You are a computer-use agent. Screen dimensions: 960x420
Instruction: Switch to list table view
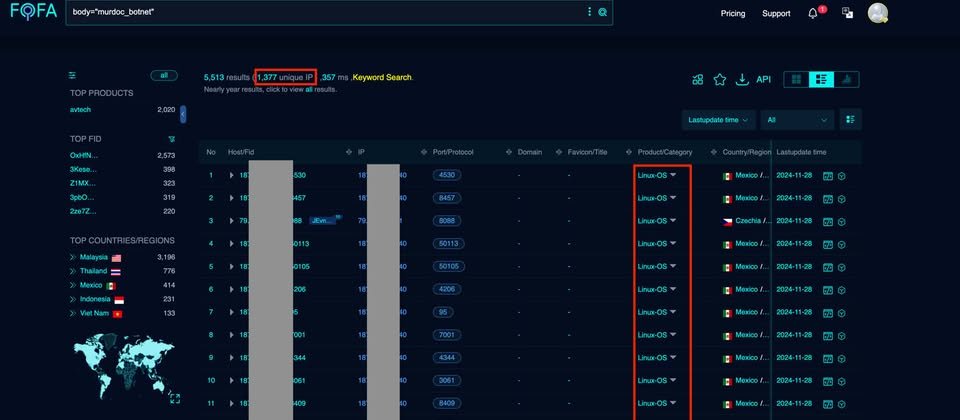coord(822,80)
